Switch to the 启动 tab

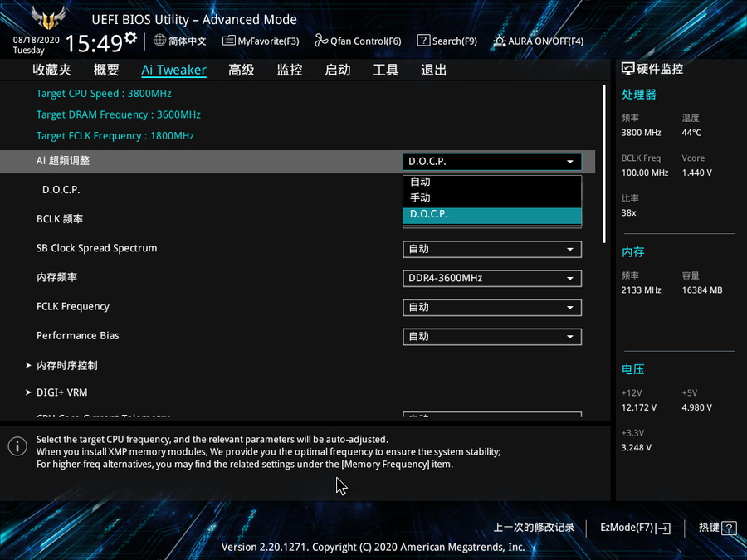pyautogui.click(x=337, y=71)
